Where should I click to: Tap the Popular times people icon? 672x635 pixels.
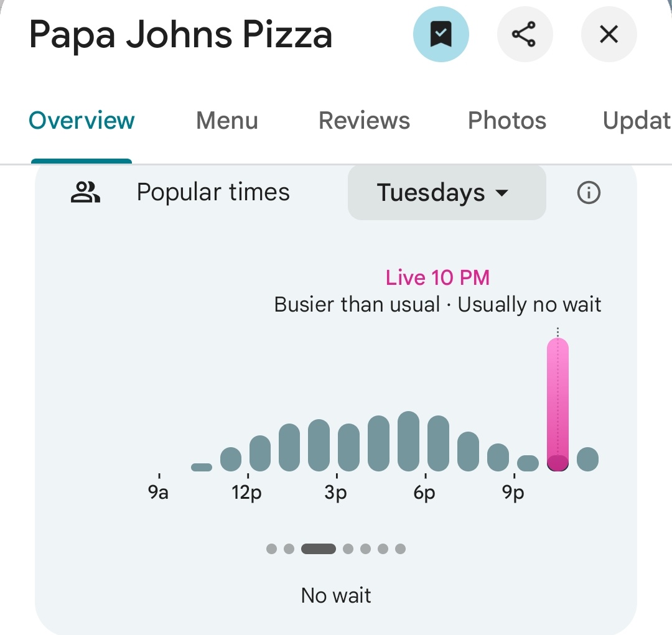tap(85, 193)
